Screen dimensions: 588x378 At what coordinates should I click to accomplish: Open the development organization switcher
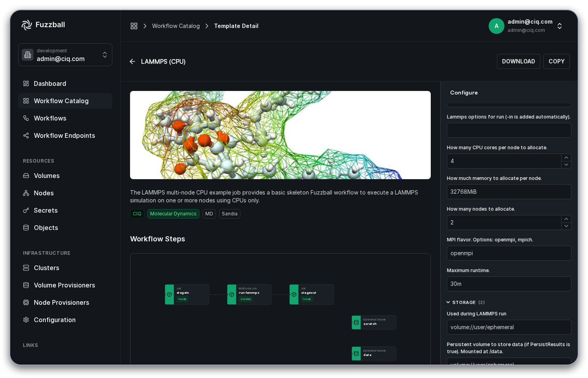65,55
